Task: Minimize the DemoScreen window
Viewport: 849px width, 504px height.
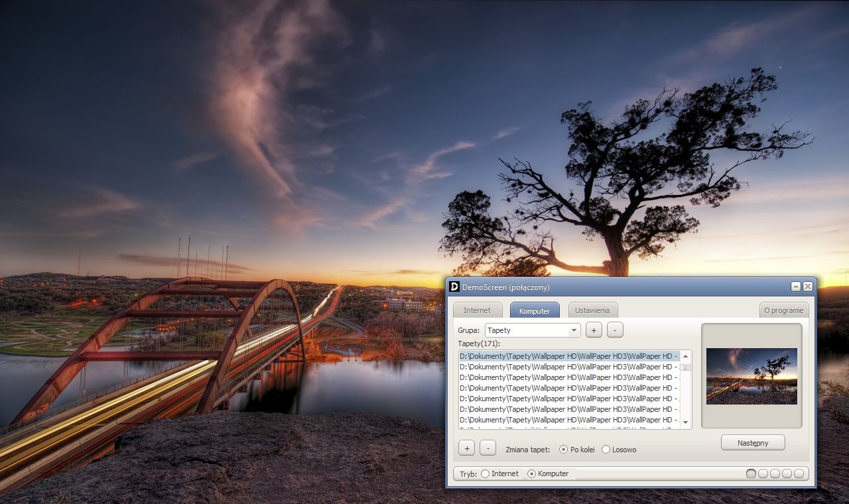Action: coord(796,286)
